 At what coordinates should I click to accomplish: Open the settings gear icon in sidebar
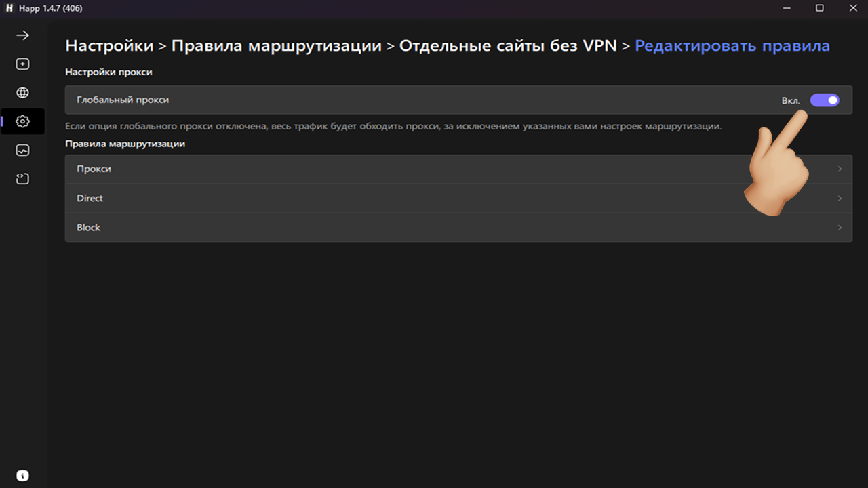22,121
